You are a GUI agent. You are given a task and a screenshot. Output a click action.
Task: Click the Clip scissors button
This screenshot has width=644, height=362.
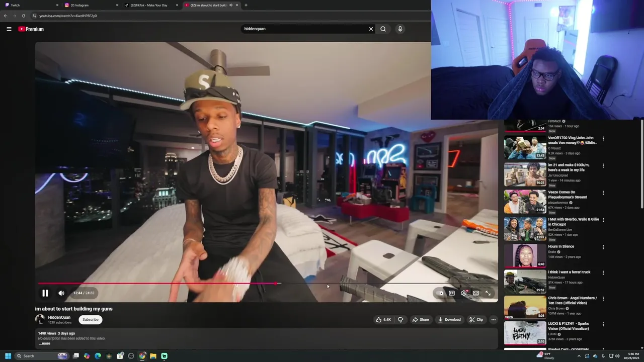tap(476, 320)
